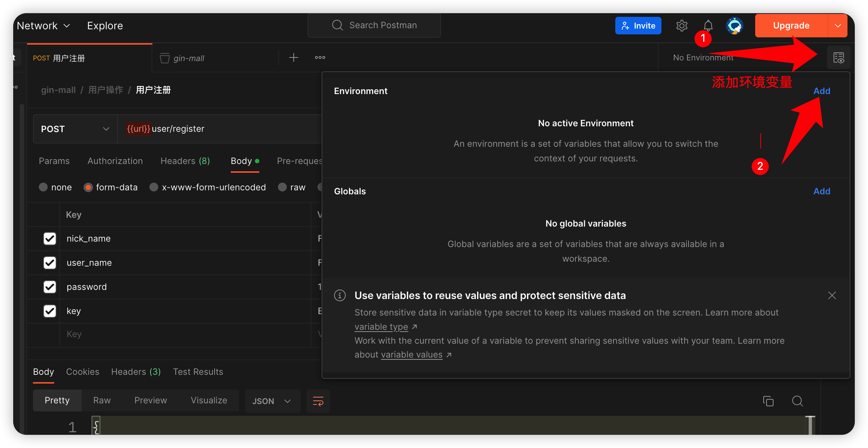868x448 pixels.
Task: Open the POST method dropdown
Action: (75, 129)
